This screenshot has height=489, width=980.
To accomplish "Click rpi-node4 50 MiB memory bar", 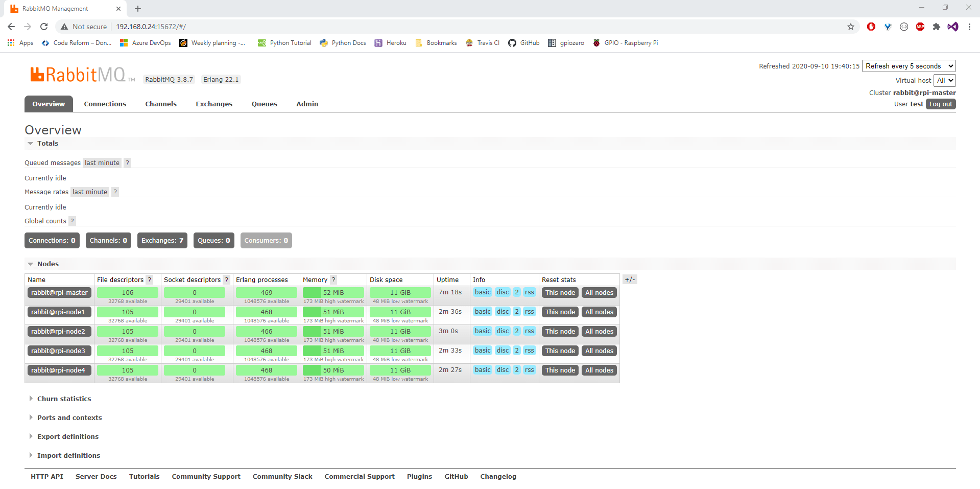I will [333, 370].
